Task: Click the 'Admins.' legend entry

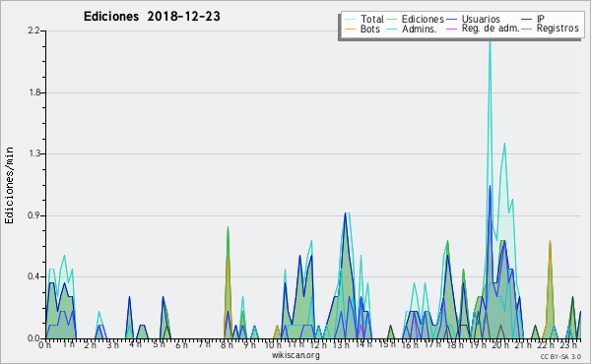Action: [419, 29]
